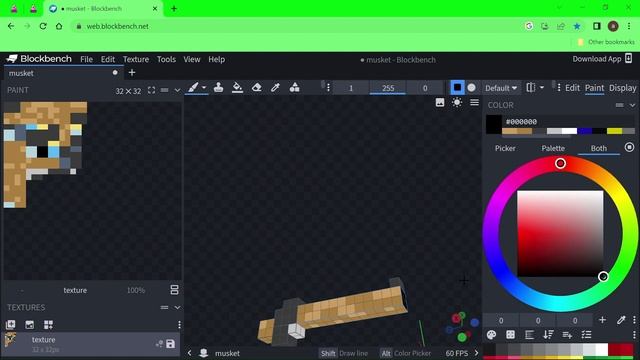This screenshot has height=360, width=640.
Task: Toggle viewport shading sun icon
Action: point(457,102)
